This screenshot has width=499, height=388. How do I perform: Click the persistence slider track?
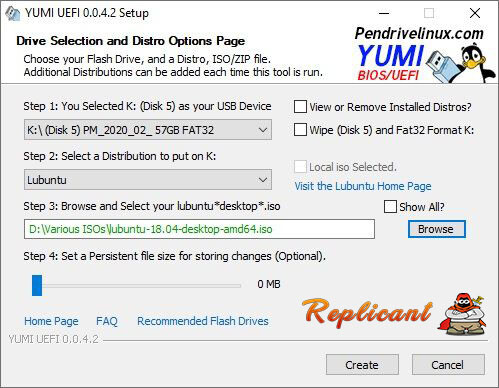click(141, 286)
